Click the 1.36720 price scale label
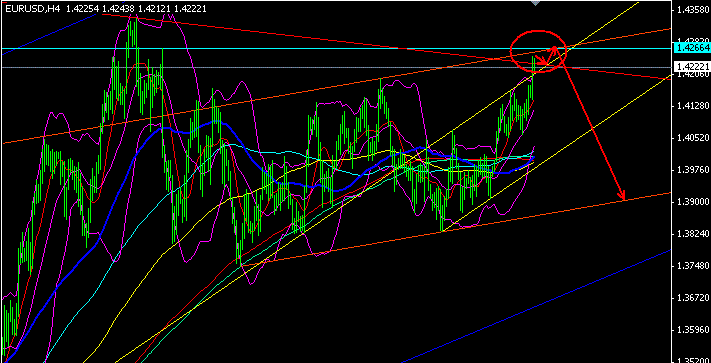This screenshot has height=363, width=711. pyautogui.click(x=692, y=297)
